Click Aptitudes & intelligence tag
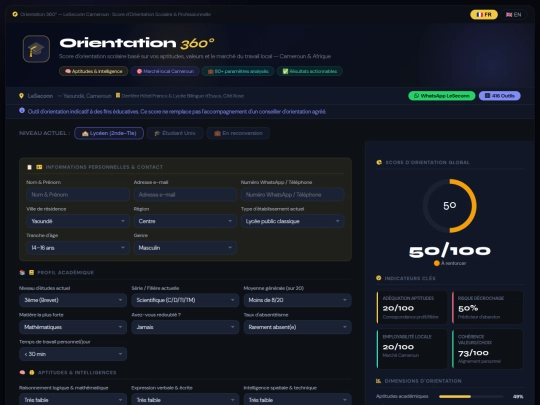 tap(94, 71)
